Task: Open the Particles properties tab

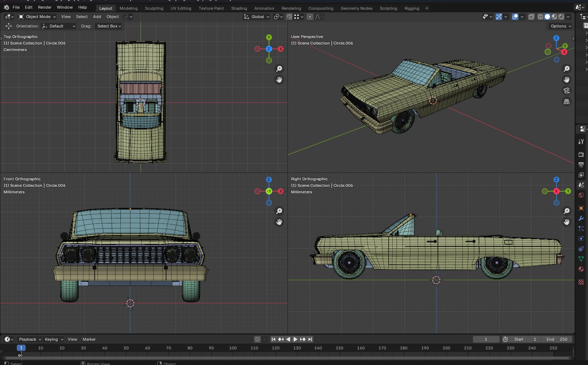Action: 581,228
